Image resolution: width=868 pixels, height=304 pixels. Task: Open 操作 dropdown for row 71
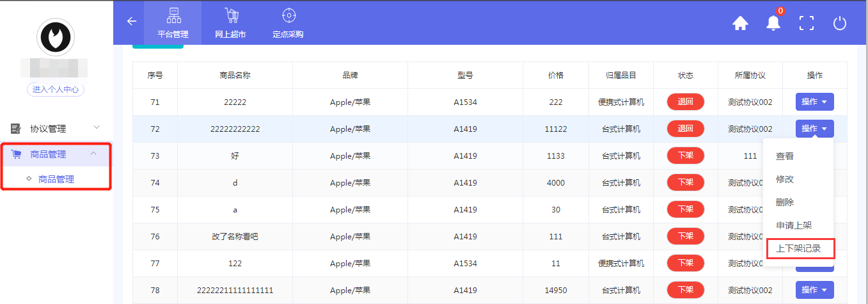click(814, 102)
